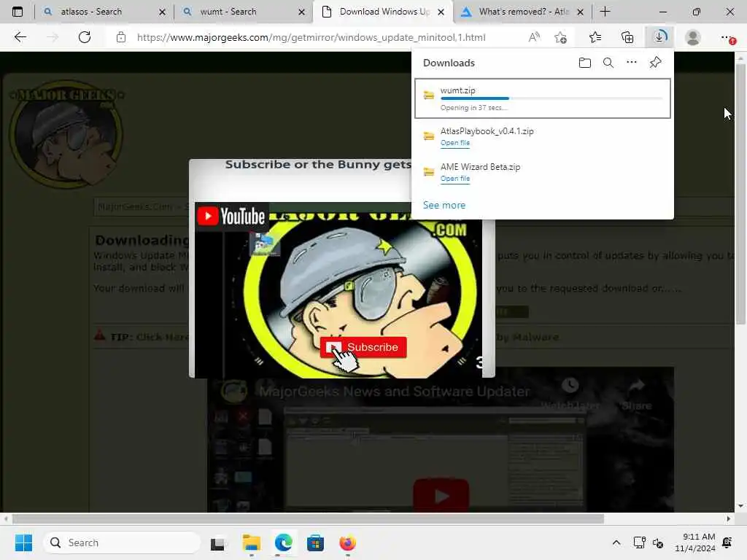The image size is (747, 560).
Task: Launch Firefox from the taskbar
Action: (x=347, y=542)
